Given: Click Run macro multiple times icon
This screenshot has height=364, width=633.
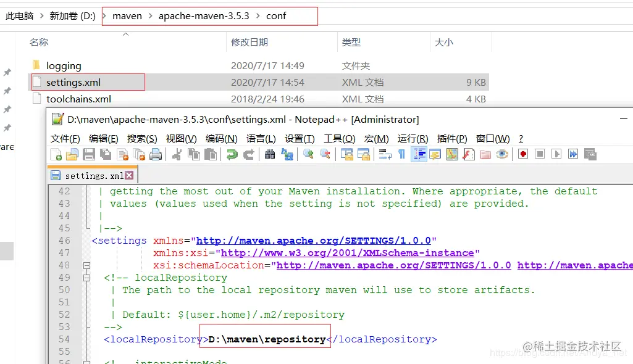Looking at the screenshot, I should pyautogui.click(x=573, y=154).
